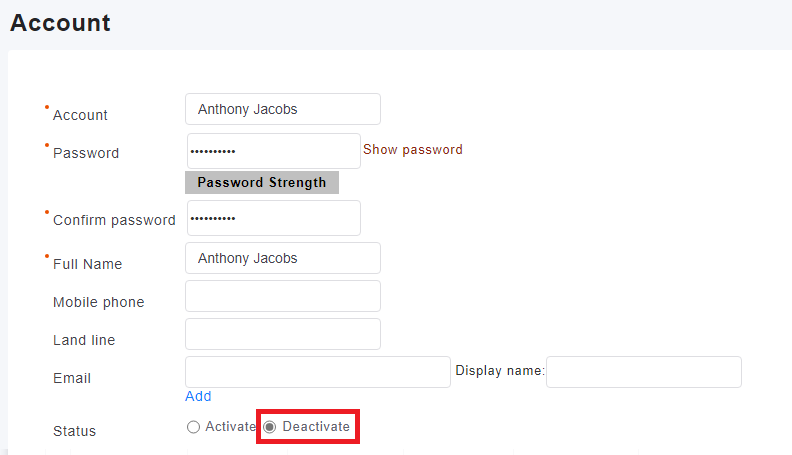Focus the Display name text field
This screenshot has height=455, width=792.
643,372
